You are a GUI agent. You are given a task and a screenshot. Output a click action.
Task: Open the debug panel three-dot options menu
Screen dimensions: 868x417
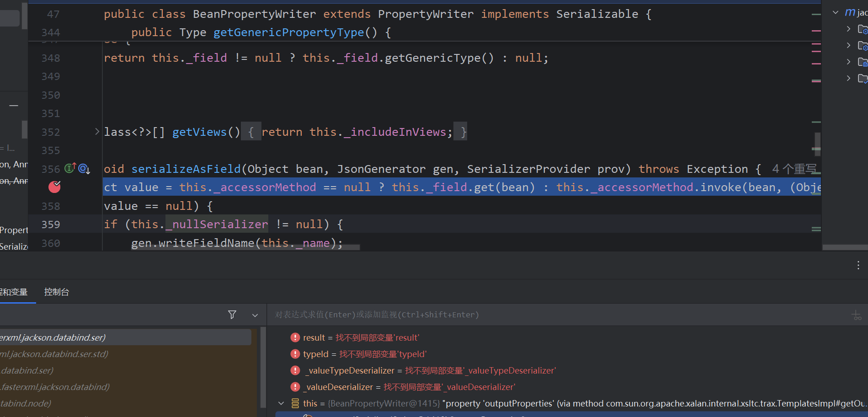click(x=858, y=265)
